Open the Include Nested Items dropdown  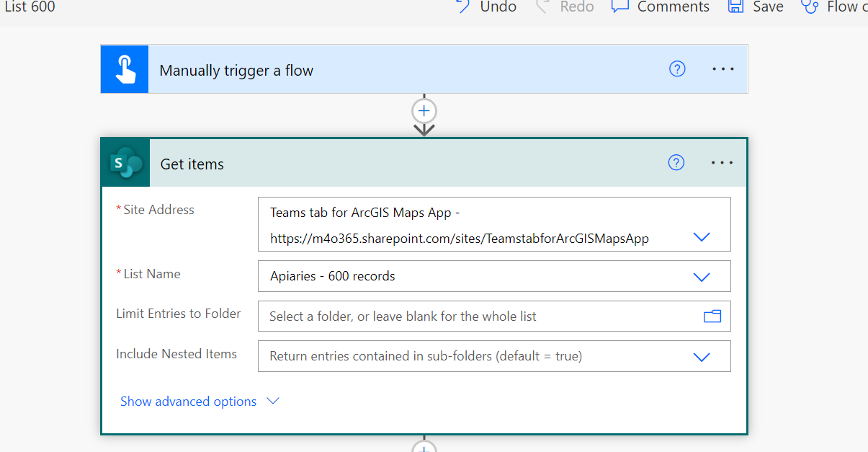coord(701,355)
